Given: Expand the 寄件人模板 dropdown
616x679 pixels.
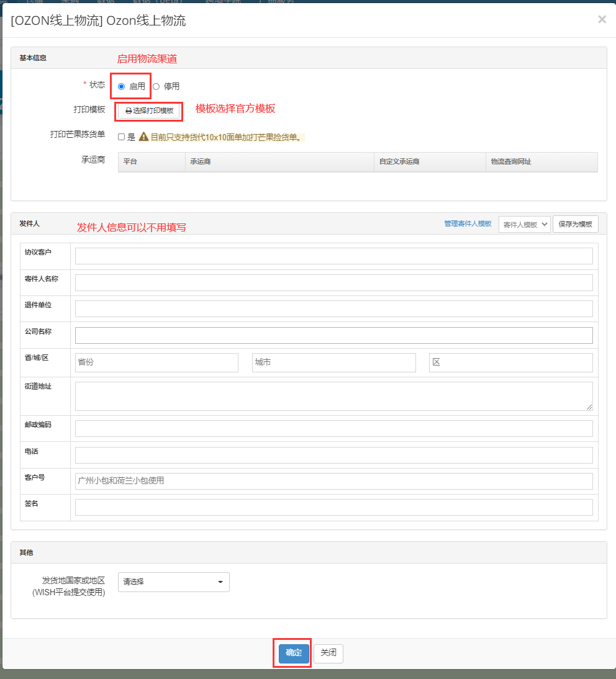Looking at the screenshot, I should [525, 224].
